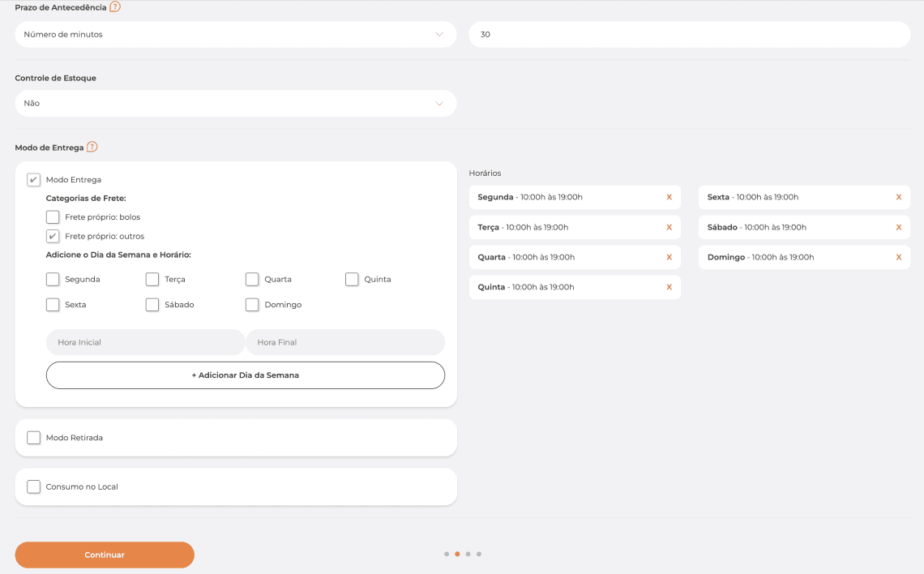Open the Número de minutos dropdown
This screenshot has height=574, width=924.
click(x=235, y=35)
